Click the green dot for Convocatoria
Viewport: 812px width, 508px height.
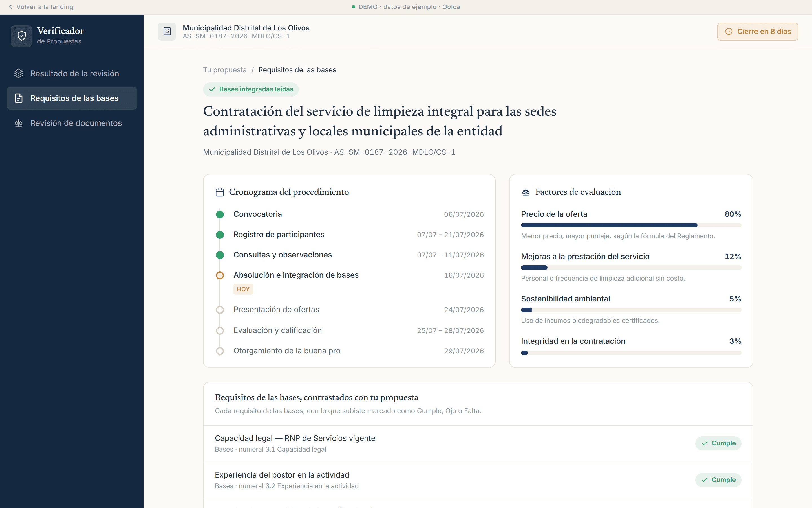(220, 214)
